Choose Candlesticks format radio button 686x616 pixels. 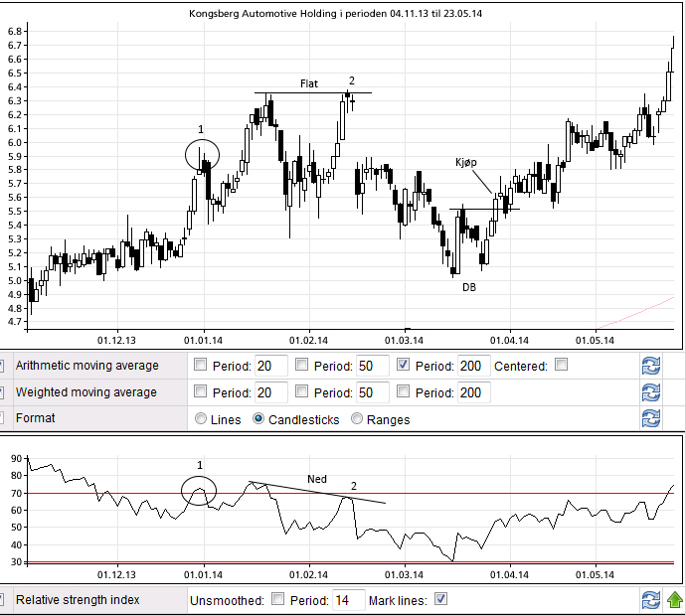point(260,419)
